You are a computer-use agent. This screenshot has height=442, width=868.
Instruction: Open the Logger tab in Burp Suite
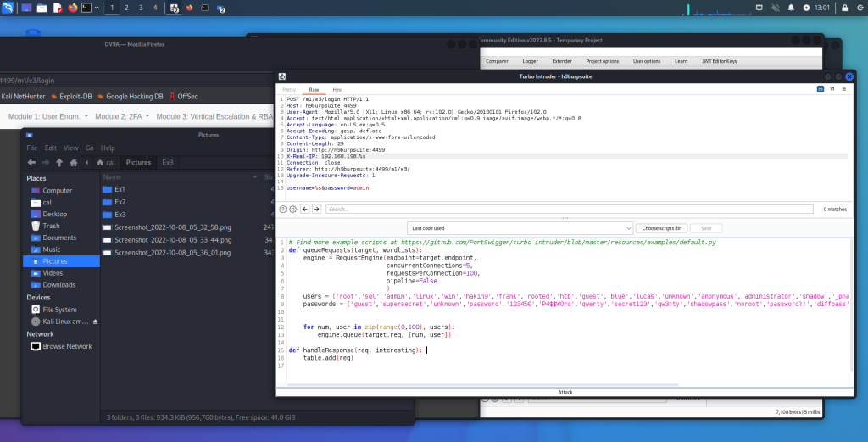click(x=530, y=61)
